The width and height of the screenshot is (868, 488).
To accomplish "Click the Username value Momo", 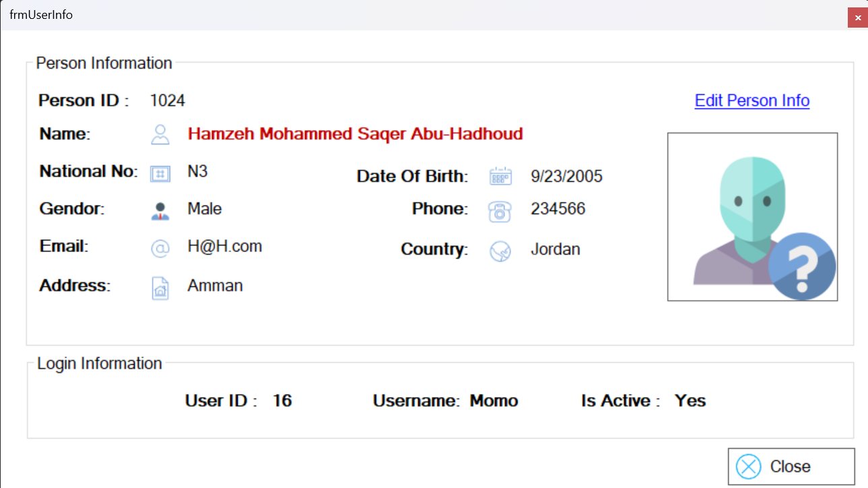I will point(494,400).
